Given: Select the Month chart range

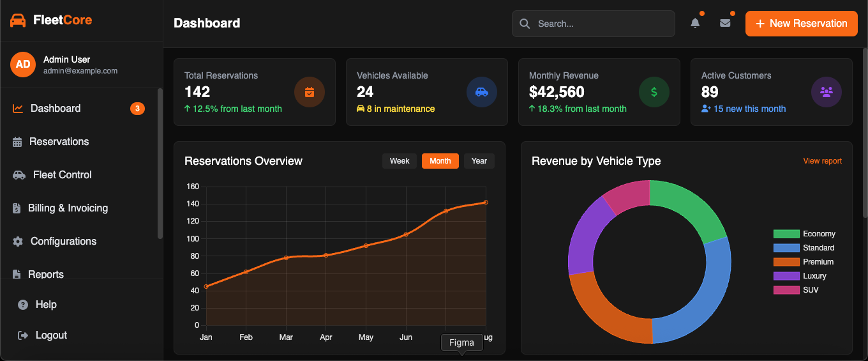Looking at the screenshot, I should (x=440, y=161).
